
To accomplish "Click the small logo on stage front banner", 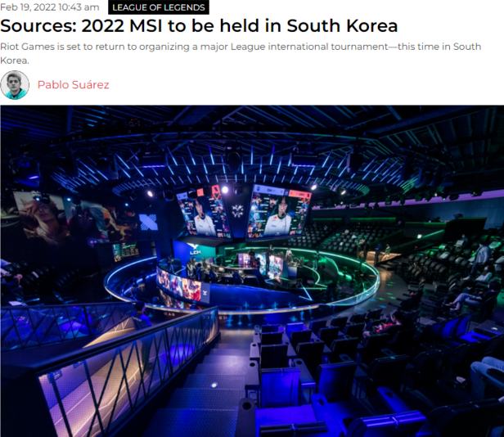I will pyautogui.click(x=205, y=292).
